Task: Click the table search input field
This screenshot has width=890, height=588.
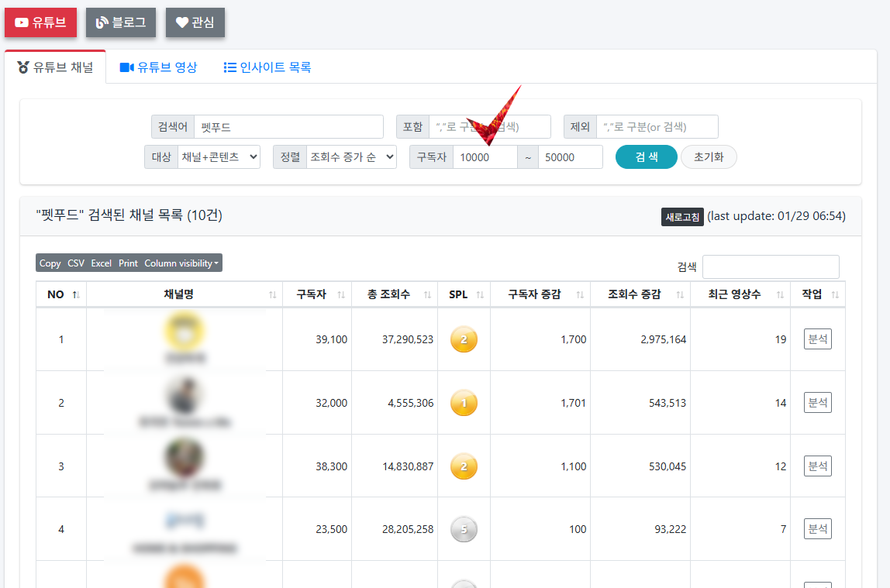Action: (771, 266)
